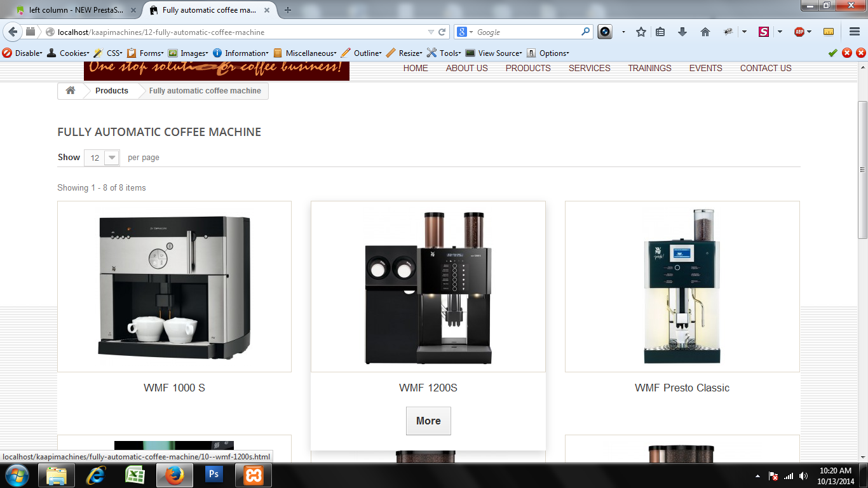Click the Products breadcrumb link
The width and height of the screenshot is (868, 488).
[112, 91]
